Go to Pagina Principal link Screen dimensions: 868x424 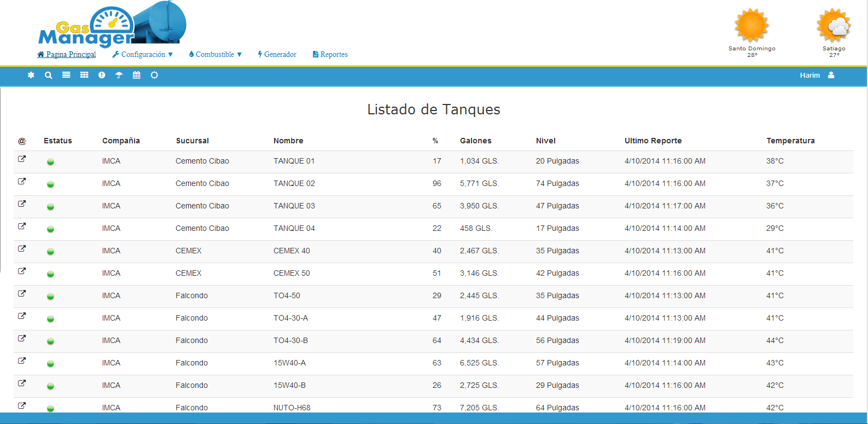[67, 54]
